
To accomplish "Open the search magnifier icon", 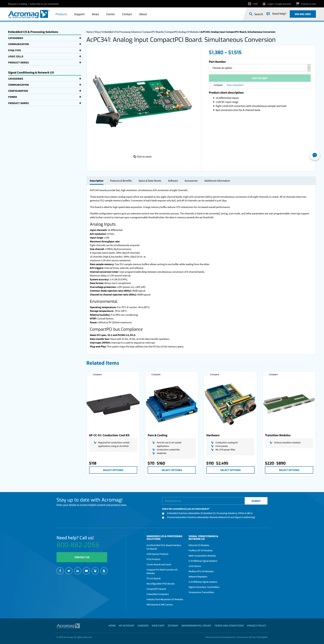I will click(x=251, y=14).
